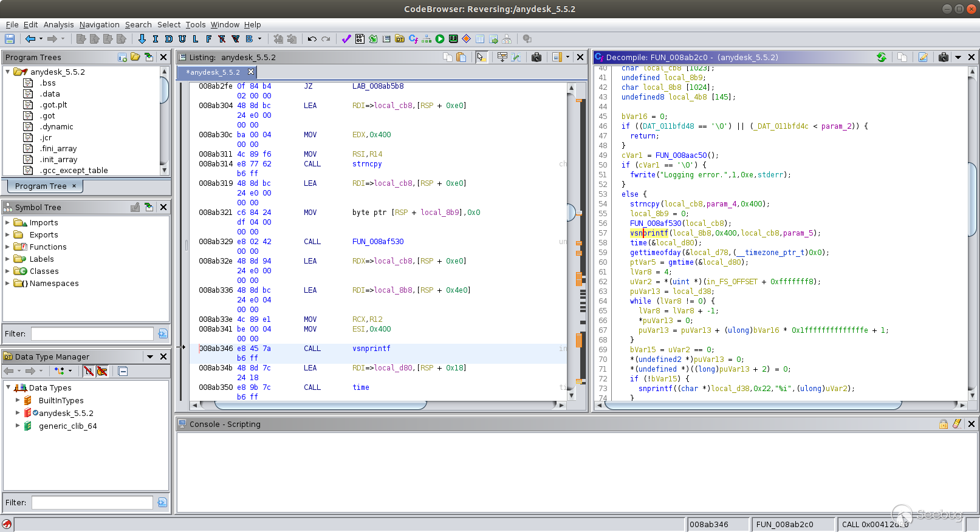Click Decompile snapshot camera icon
The image size is (980, 532).
tap(944, 57)
